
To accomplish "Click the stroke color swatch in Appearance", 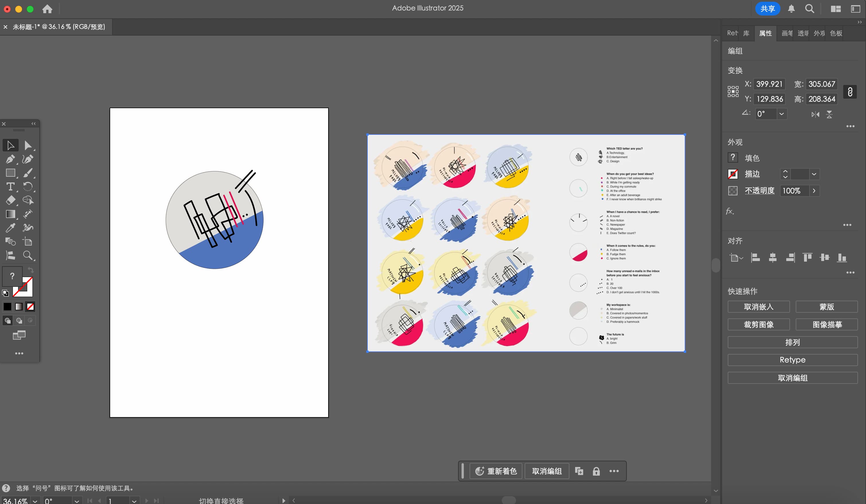I will point(733,174).
